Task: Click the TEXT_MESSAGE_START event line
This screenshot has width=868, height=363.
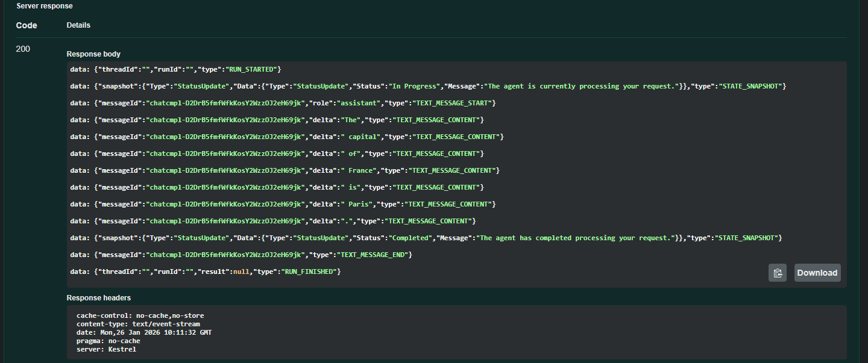Action: pos(283,103)
